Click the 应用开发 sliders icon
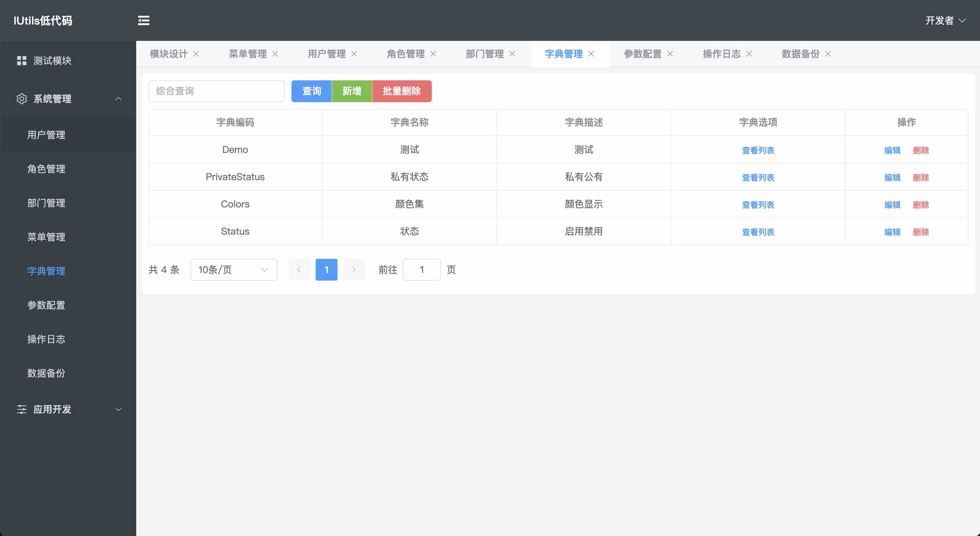The image size is (980, 536). 22,410
